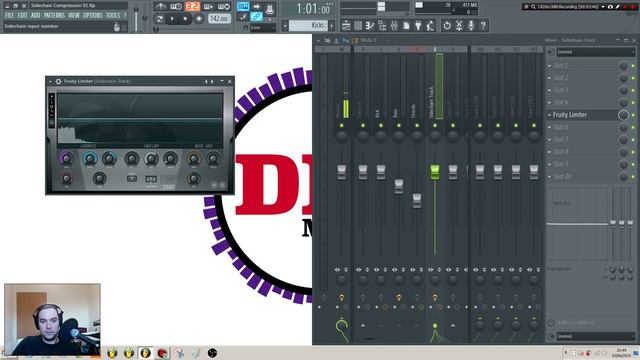Image resolution: width=640 pixels, height=360 pixels.
Task: Mute the Kick mixer track
Action: (381, 126)
